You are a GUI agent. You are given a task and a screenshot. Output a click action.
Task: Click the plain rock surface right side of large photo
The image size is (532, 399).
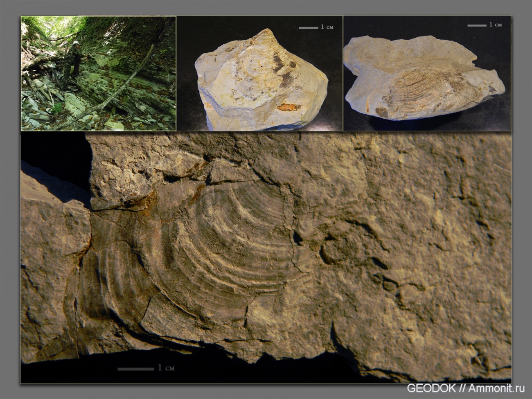tap(450, 246)
